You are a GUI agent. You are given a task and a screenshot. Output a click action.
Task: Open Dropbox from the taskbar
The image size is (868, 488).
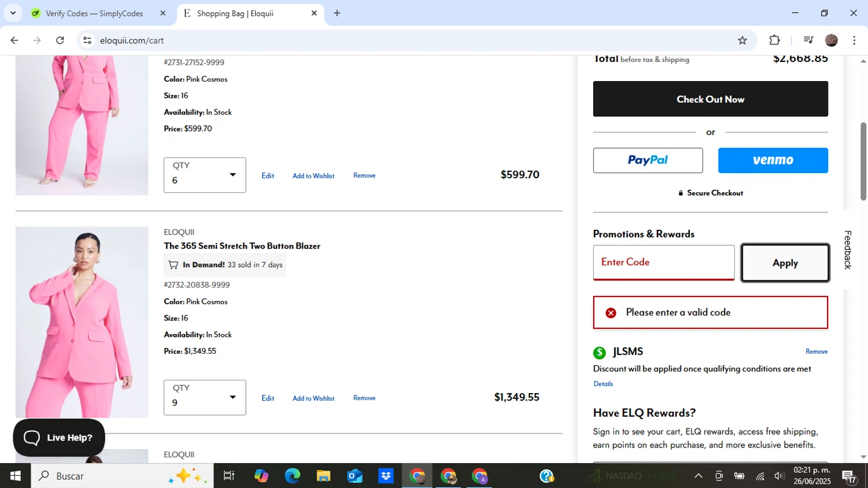click(386, 476)
